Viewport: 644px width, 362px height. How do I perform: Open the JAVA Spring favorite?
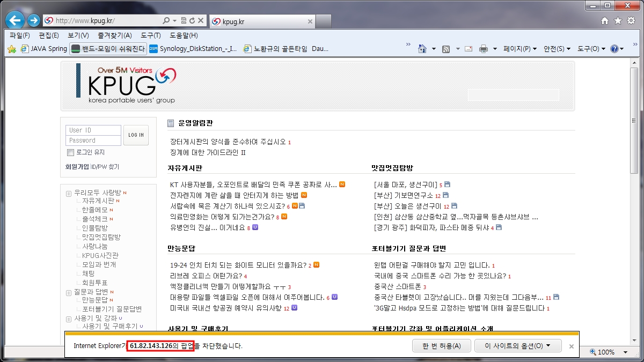(44, 49)
